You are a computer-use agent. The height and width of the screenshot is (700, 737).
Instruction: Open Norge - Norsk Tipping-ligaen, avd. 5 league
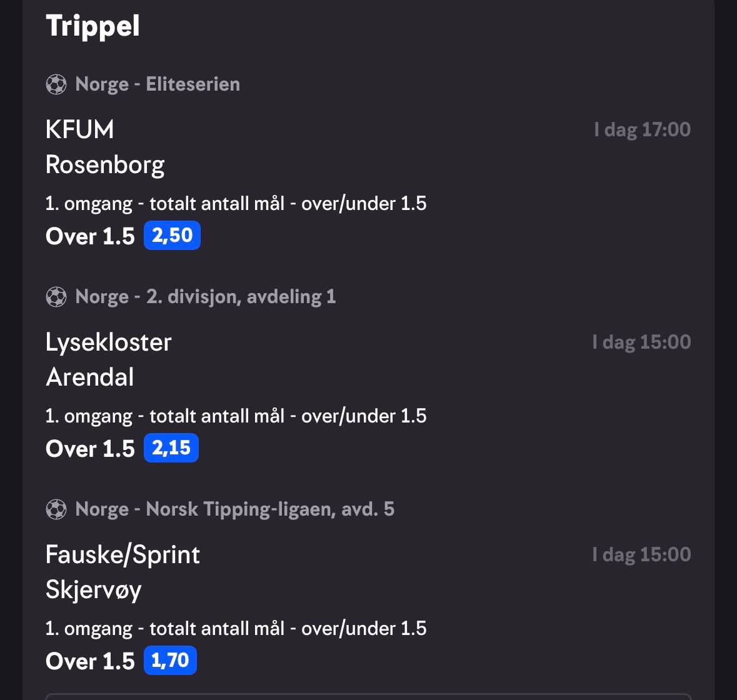pos(234,509)
